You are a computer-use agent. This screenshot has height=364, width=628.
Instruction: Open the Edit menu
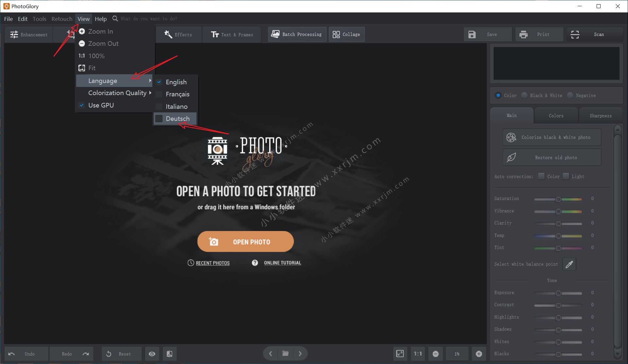point(23,19)
